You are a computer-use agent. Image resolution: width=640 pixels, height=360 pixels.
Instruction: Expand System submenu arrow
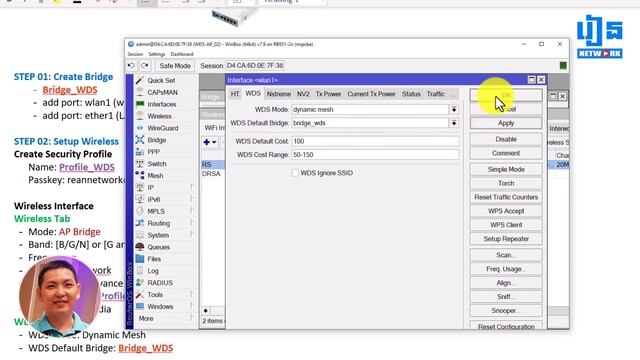click(191, 235)
